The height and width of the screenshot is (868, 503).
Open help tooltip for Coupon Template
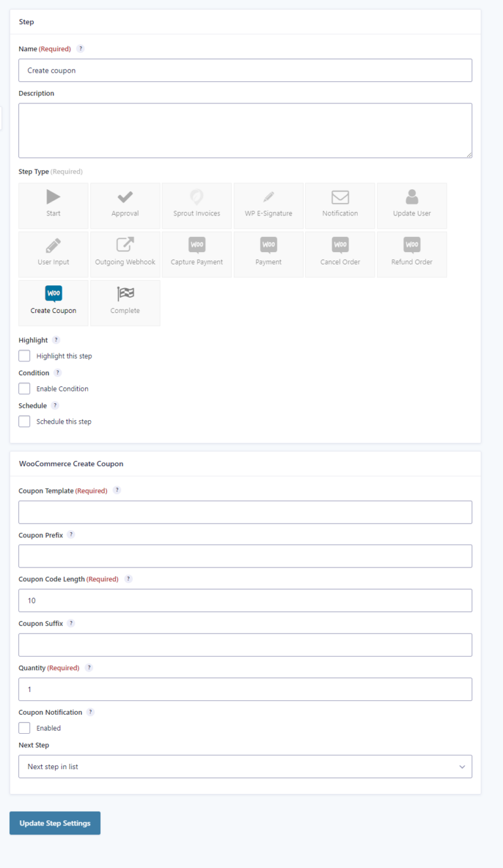[x=117, y=490]
